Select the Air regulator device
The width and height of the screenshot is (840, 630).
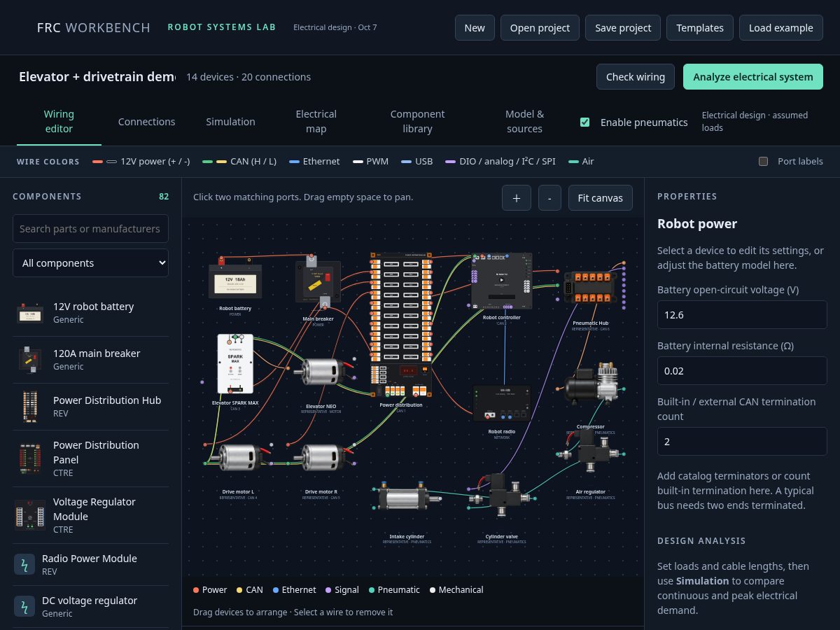(590, 452)
